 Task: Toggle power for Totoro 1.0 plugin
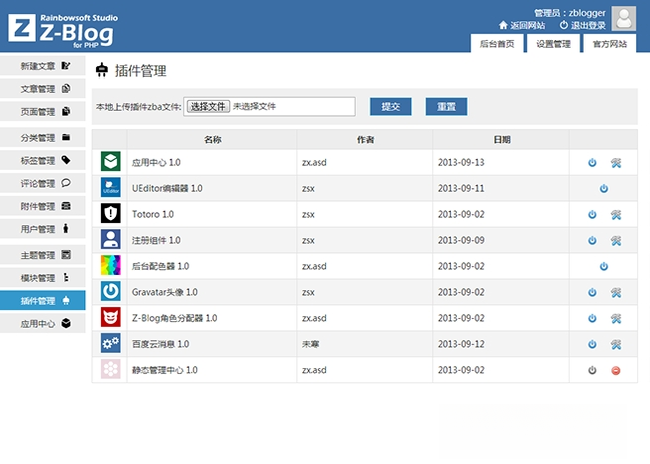(592, 214)
